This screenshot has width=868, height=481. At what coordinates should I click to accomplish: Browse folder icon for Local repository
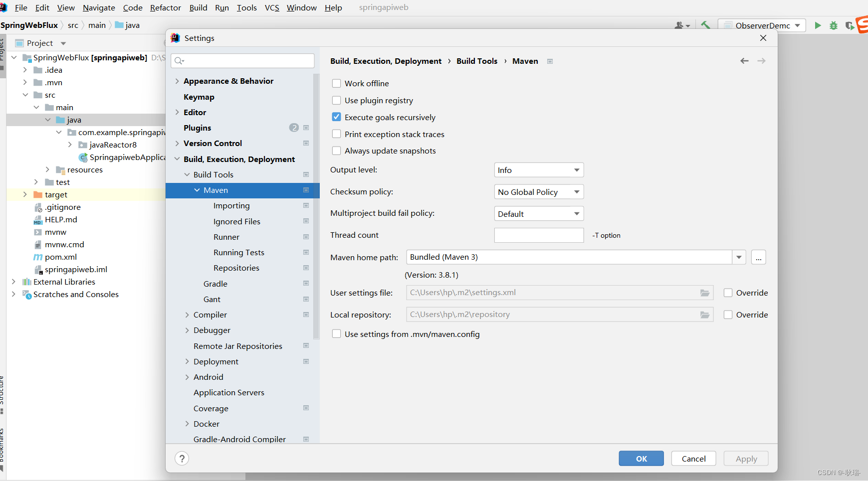pos(704,315)
